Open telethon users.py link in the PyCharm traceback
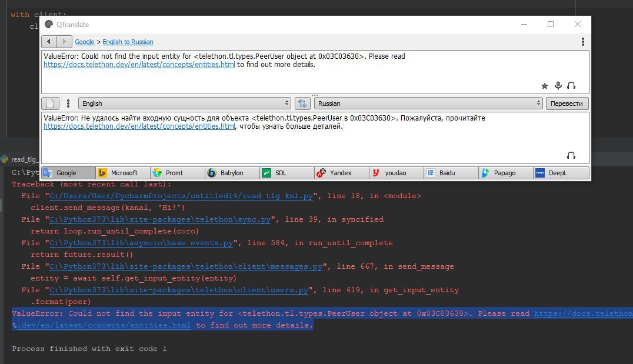Viewport: 633px width, 364px height. [179, 290]
